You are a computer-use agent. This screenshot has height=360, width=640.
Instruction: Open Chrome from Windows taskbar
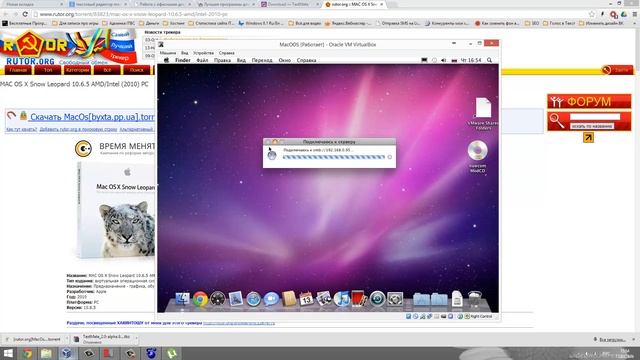point(27,353)
